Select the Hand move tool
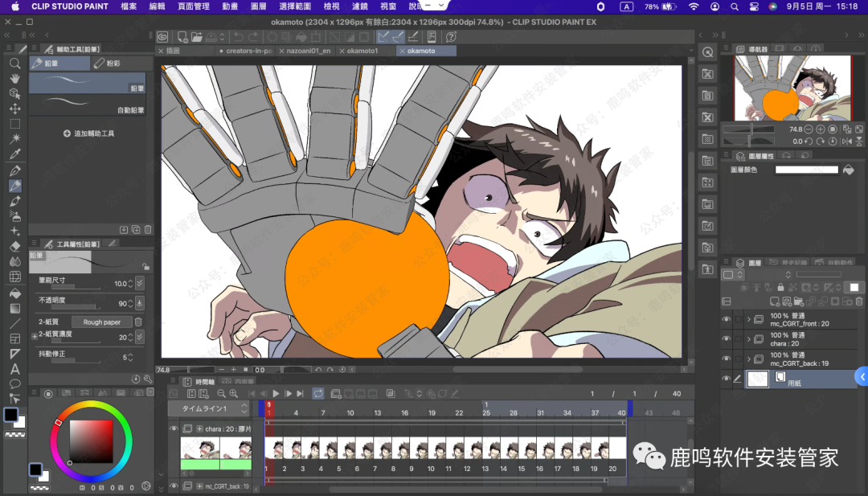Viewport: 868px width, 496px height. [14, 79]
